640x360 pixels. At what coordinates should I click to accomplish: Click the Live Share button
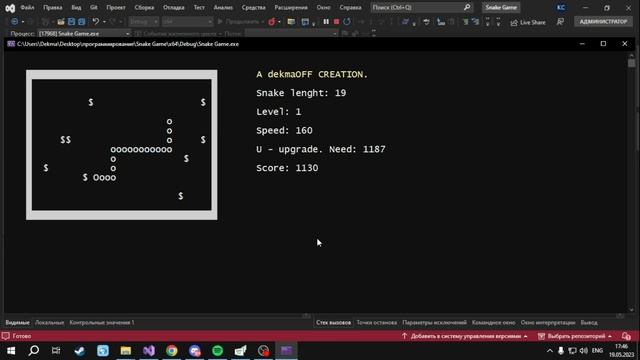pyautogui.click(x=528, y=22)
